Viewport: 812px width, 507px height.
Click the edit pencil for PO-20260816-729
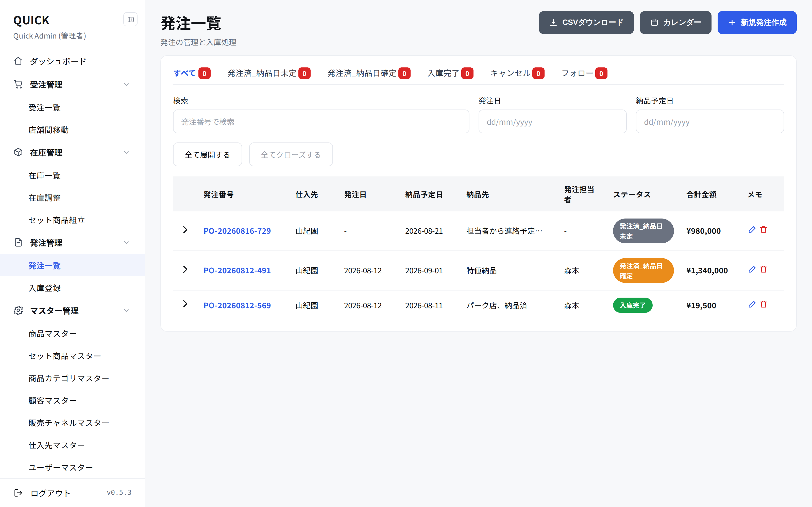752,230
